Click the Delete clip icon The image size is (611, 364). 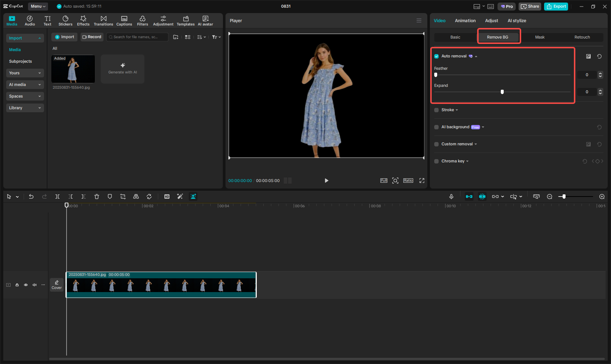[x=96, y=197]
